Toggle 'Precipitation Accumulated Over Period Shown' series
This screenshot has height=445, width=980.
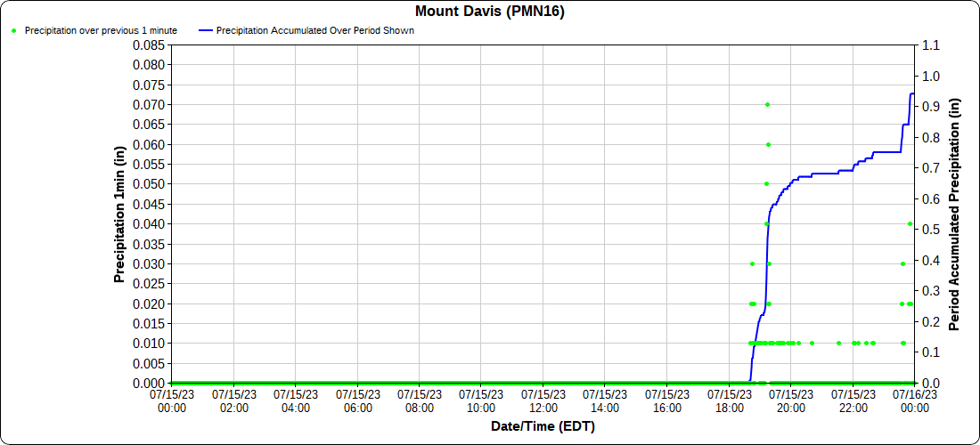(x=314, y=30)
